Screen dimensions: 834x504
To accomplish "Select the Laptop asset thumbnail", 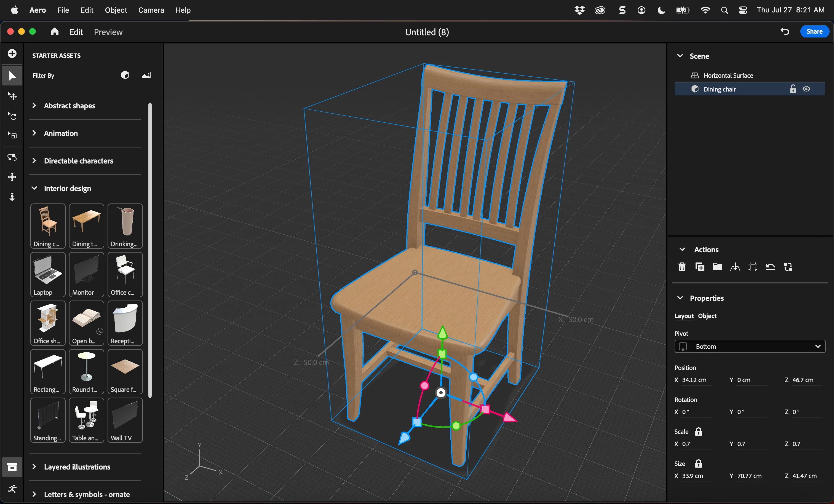I will 48,275.
